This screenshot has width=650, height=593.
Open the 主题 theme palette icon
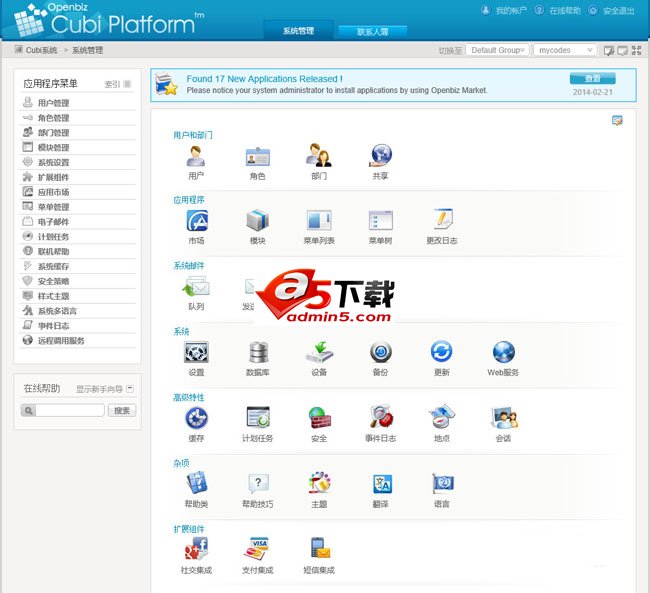point(319,483)
